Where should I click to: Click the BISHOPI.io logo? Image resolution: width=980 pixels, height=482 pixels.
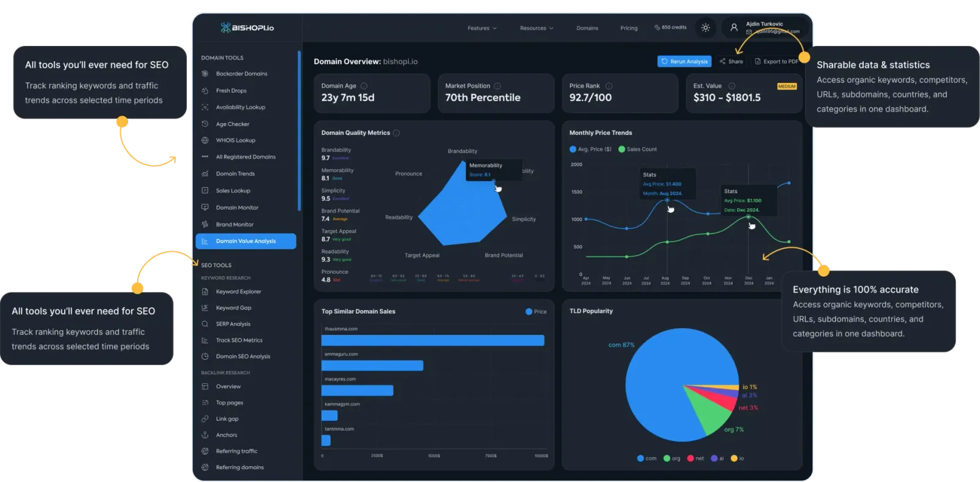click(247, 28)
